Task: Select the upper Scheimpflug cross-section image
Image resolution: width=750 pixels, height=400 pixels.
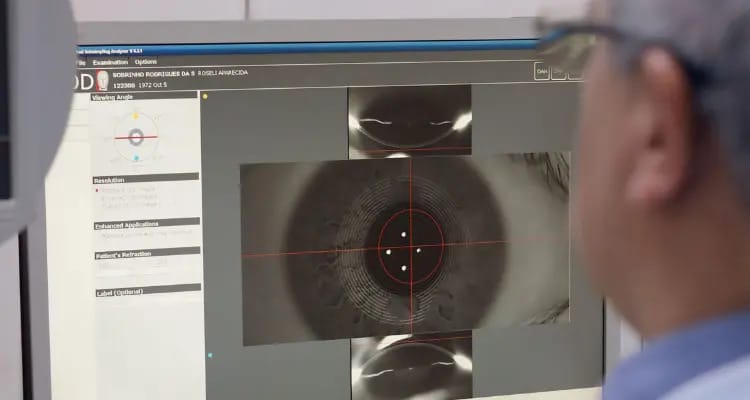Action: click(410, 122)
